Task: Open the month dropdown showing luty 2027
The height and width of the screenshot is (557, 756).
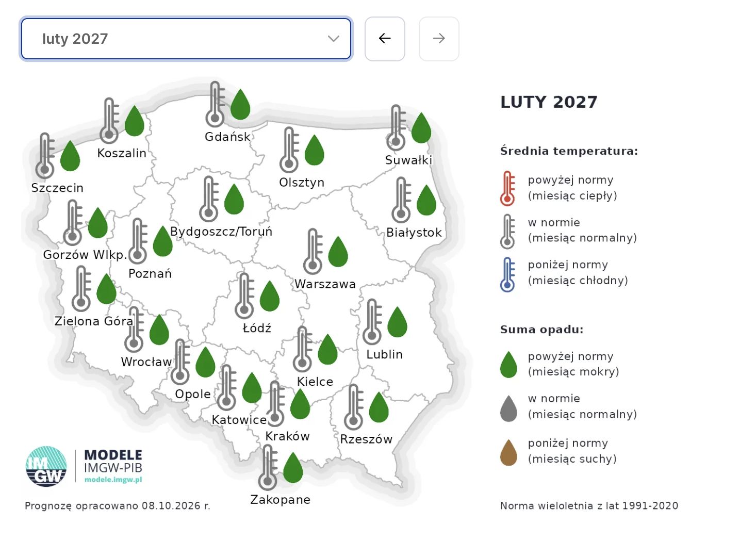Action: pyautogui.click(x=186, y=39)
